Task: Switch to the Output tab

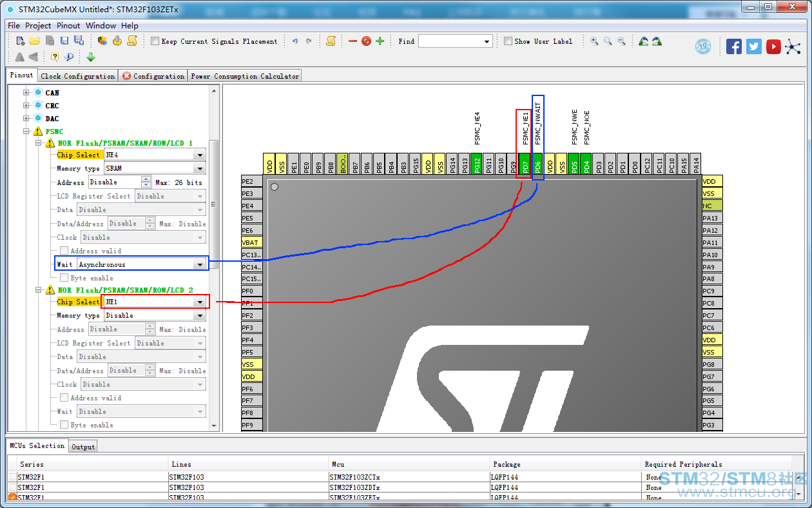Action: click(x=83, y=447)
